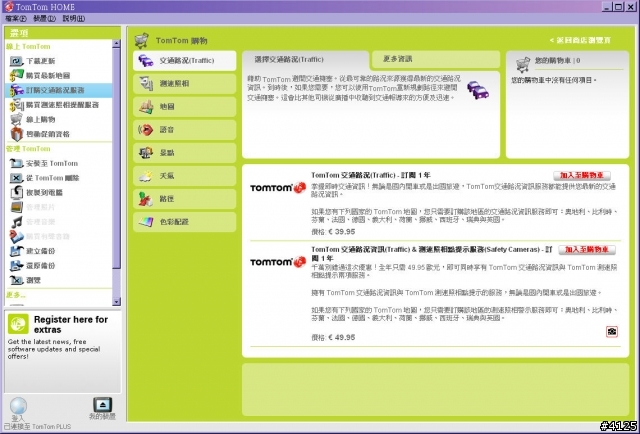Open the 測速照相 speed camera category
The height and width of the screenshot is (434, 640).
coord(184,84)
